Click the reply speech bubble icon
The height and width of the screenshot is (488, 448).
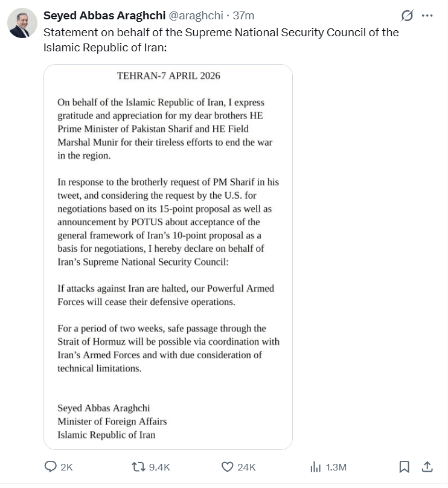click(x=51, y=467)
